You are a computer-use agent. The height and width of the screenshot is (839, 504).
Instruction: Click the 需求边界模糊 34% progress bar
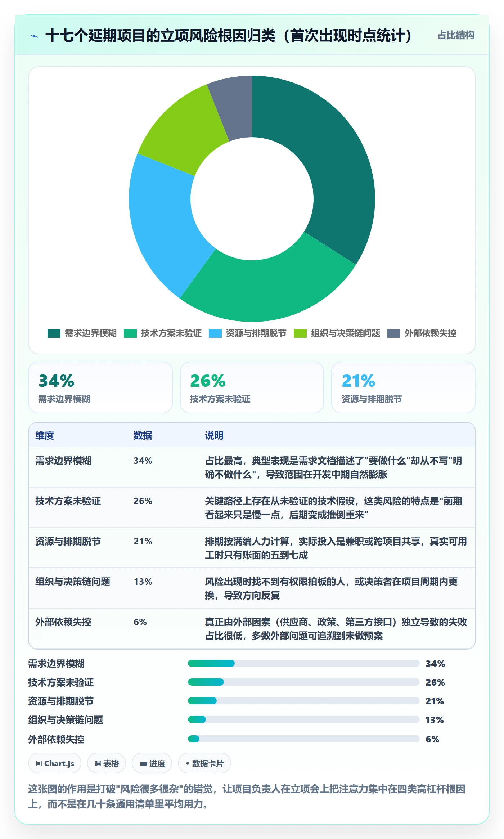tap(304, 663)
